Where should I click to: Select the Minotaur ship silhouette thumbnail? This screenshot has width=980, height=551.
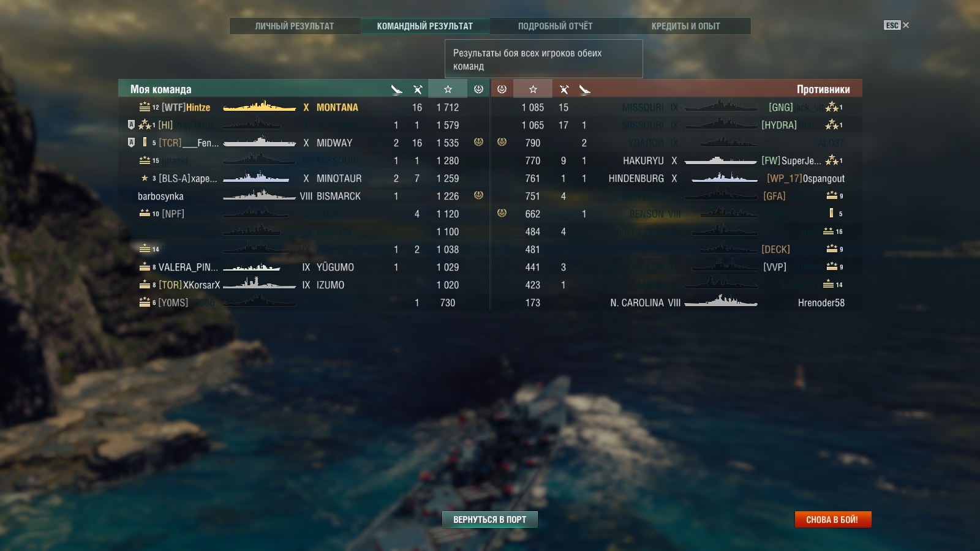tap(256, 178)
